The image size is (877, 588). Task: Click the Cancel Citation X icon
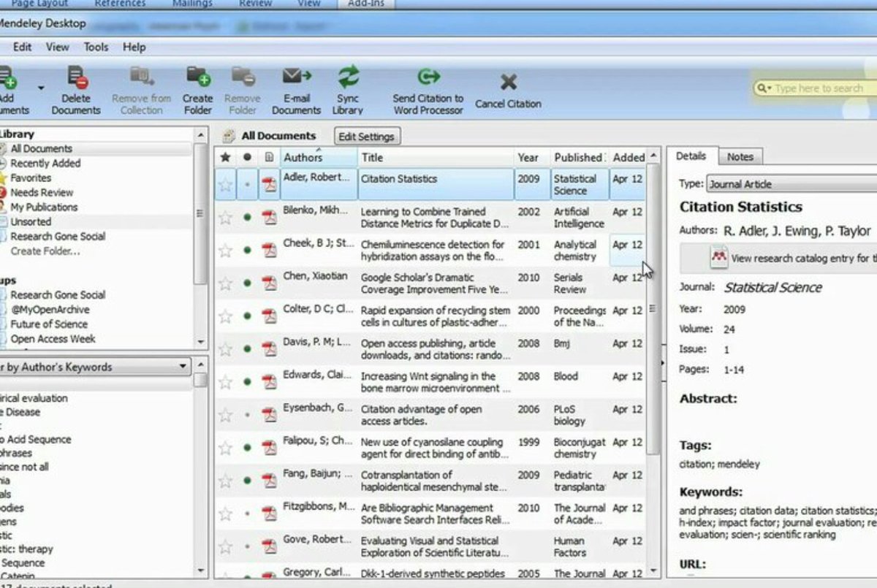coord(508,81)
